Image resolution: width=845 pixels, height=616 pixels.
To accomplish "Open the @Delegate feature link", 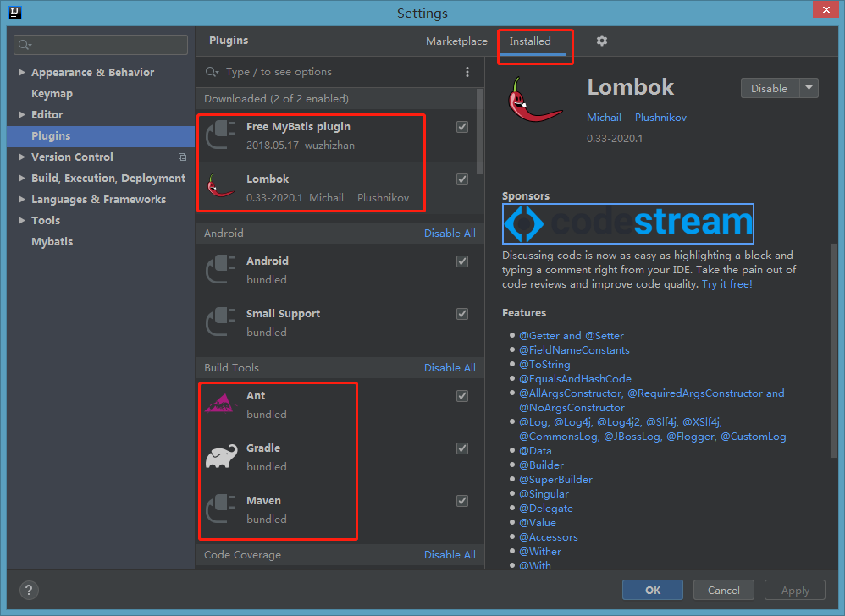I will 546,509.
